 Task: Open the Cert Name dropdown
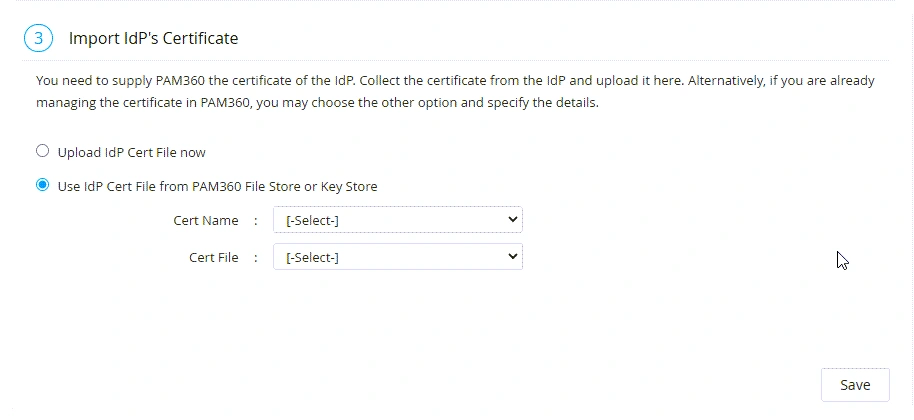tap(397, 220)
